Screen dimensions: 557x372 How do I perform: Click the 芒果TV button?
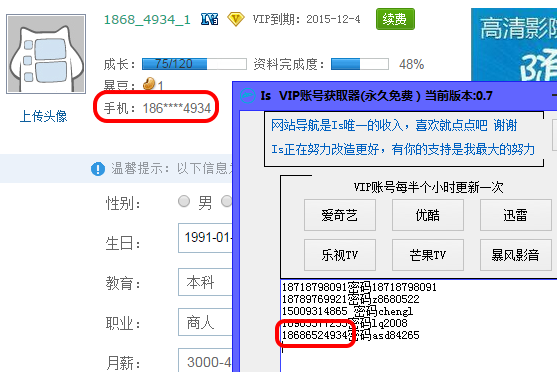click(x=428, y=255)
